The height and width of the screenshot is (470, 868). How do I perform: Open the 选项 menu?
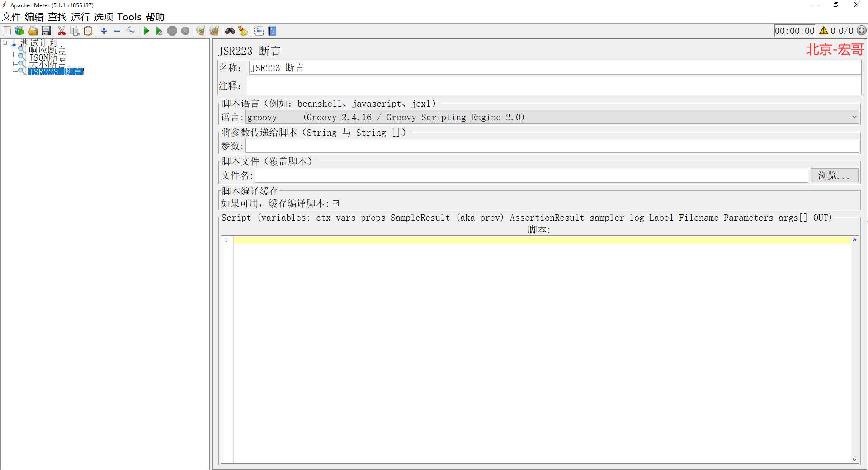104,17
